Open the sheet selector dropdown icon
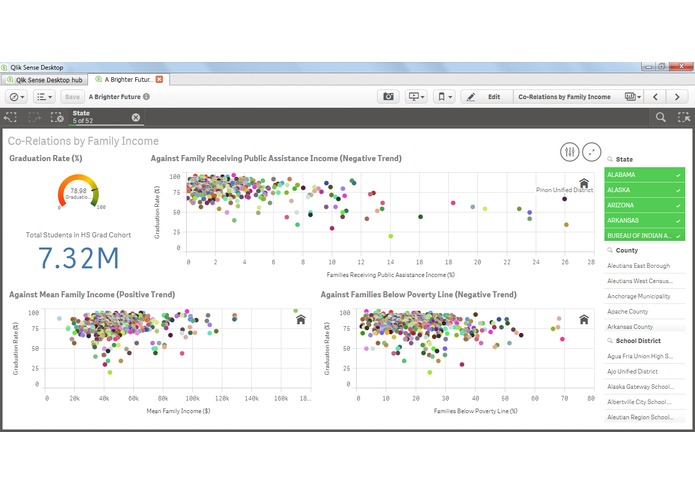Viewport: 695px width, 494px height. (x=633, y=97)
